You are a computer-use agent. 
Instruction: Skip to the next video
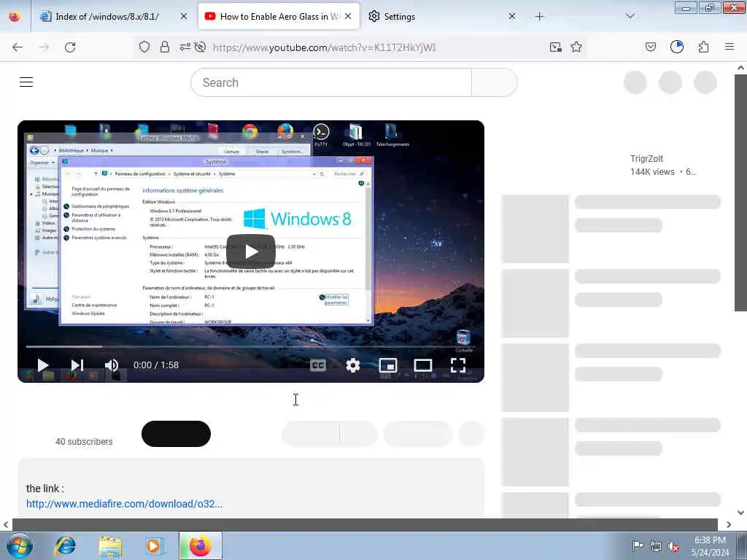[x=77, y=365]
